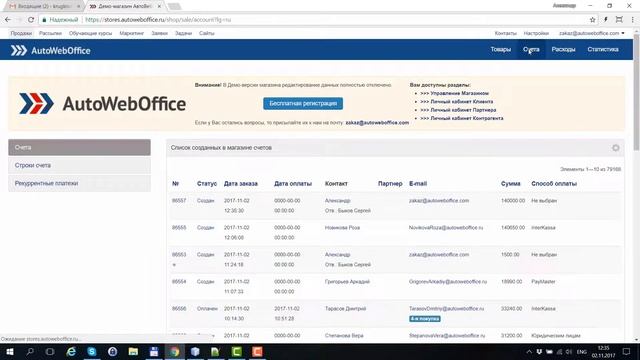Open the Продажи menu
The width and height of the screenshot is (640, 360).
click(x=21, y=33)
